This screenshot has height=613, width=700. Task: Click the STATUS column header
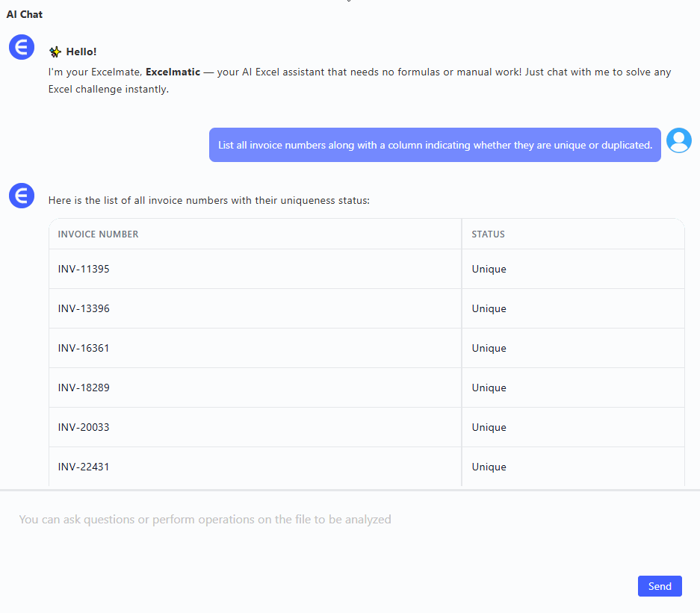(x=488, y=234)
